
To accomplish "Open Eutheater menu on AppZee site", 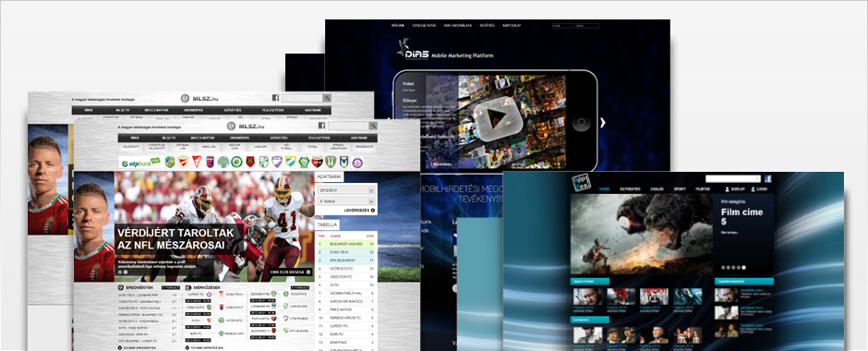I will click(x=630, y=188).
